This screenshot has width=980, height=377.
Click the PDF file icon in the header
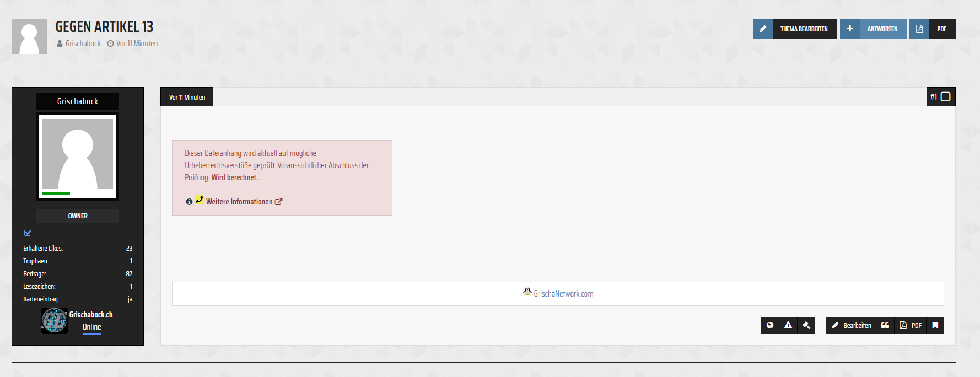point(919,29)
